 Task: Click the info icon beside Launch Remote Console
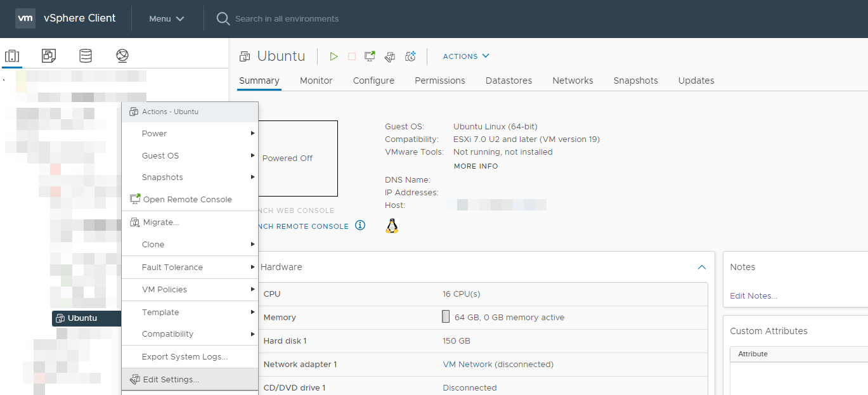coord(360,225)
